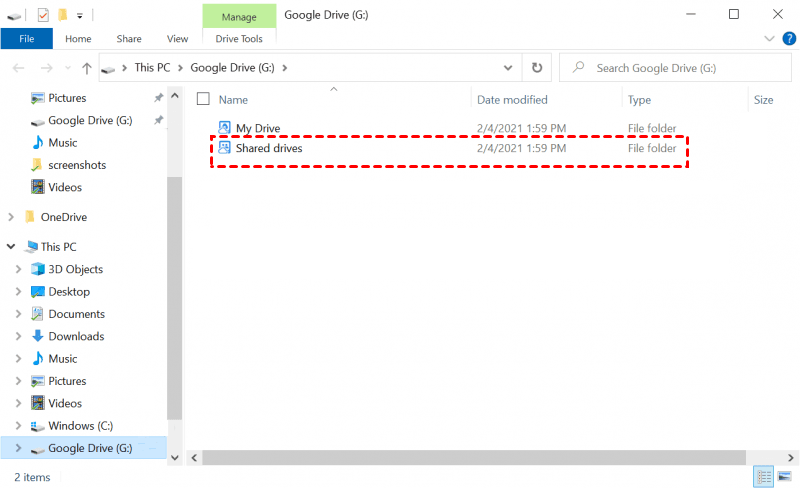Image resolution: width=800 pixels, height=488 pixels.
Task: Click the Videos film icon under This PC
Action: click(x=38, y=403)
